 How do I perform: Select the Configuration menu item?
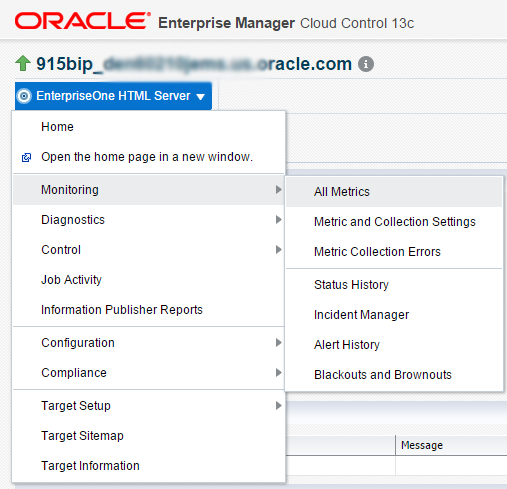(149, 343)
